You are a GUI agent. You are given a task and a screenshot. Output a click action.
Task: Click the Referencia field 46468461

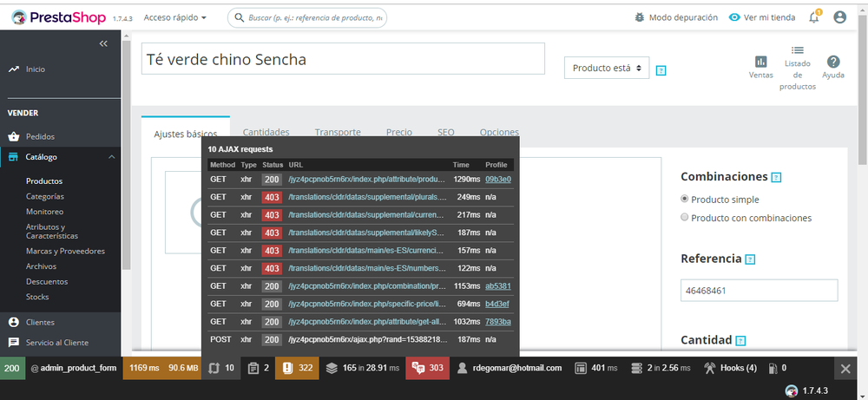pos(759,291)
